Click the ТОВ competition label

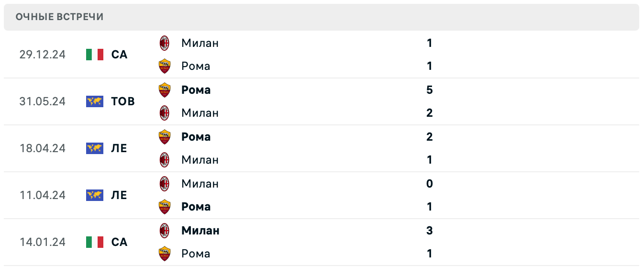123,101
